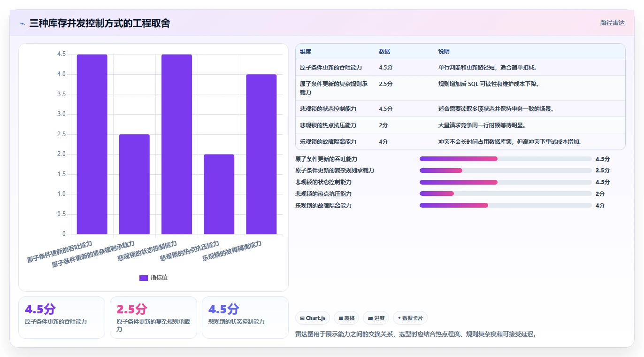Click the 数据卡片 tag
The image size is (644, 357).
(410, 318)
